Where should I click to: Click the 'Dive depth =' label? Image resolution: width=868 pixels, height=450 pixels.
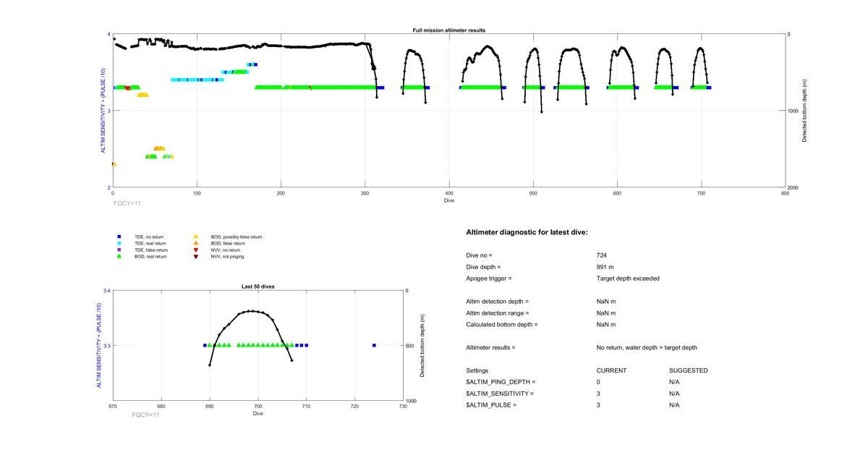coord(484,267)
